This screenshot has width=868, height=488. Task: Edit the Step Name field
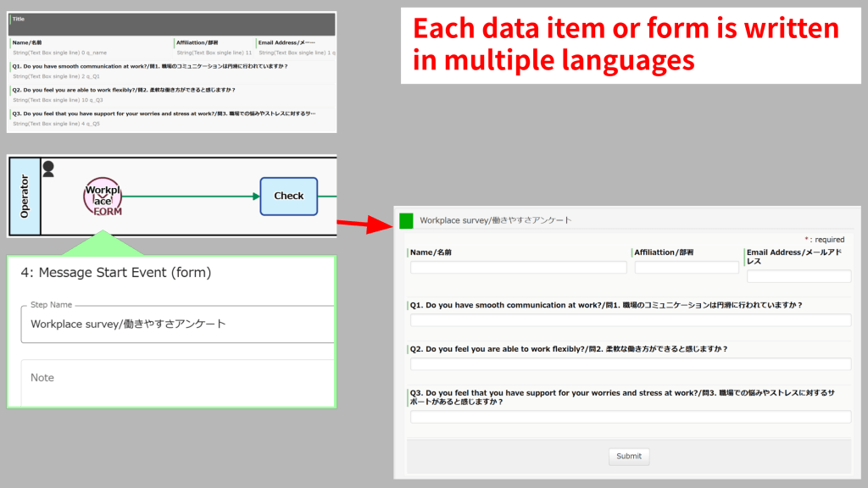click(178, 324)
